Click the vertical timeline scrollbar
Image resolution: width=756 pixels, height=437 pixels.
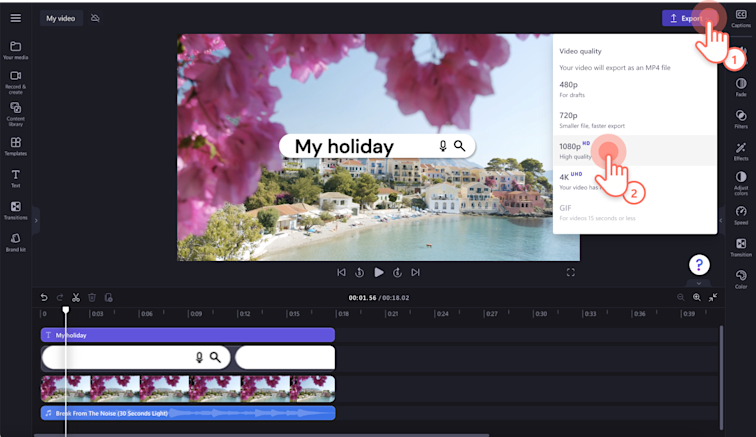click(x=721, y=378)
